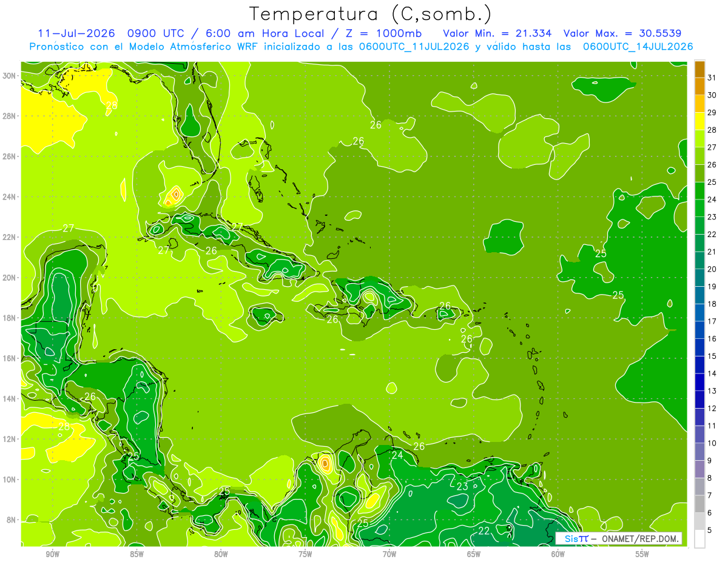Image resolution: width=728 pixels, height=562 pixels.
Task: Click the 8N latitude axis label
Action: point(12,520)
